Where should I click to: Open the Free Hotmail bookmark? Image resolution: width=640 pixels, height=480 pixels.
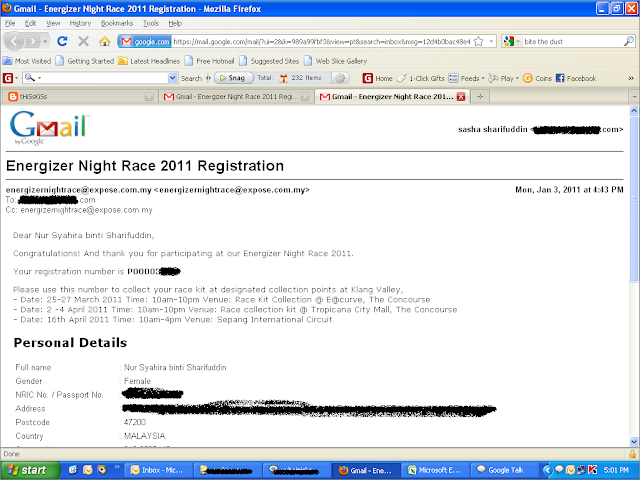210,61
